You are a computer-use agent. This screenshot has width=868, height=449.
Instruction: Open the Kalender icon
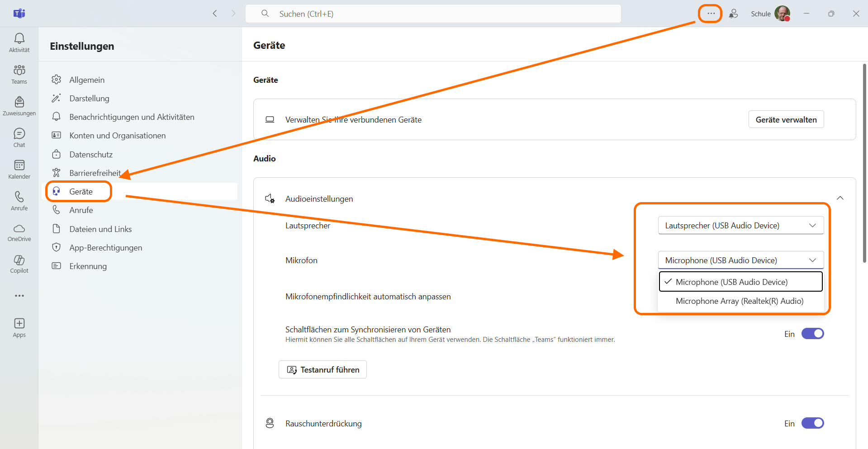(19, 169)
